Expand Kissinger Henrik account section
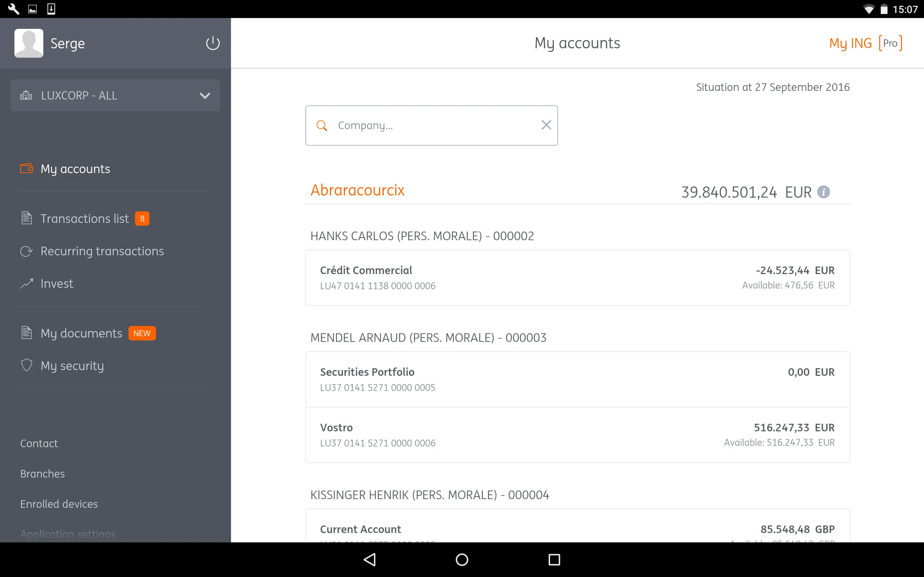 pos(428,494)
